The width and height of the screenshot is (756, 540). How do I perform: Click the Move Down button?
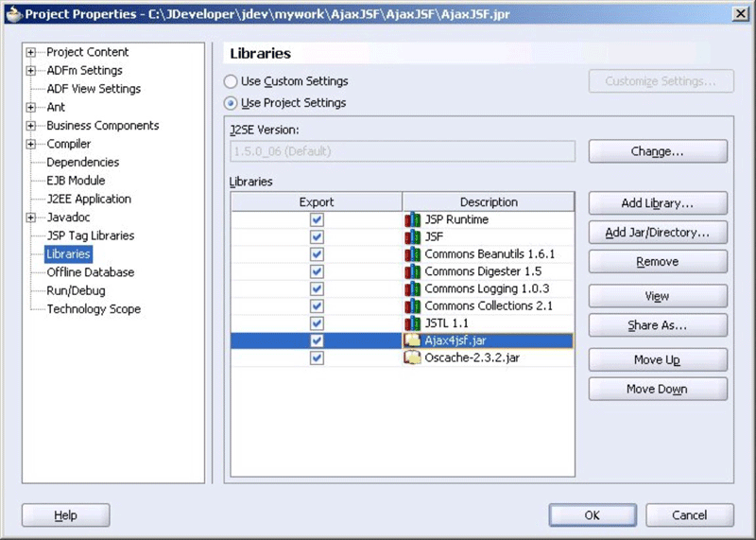tap(658, 389)
